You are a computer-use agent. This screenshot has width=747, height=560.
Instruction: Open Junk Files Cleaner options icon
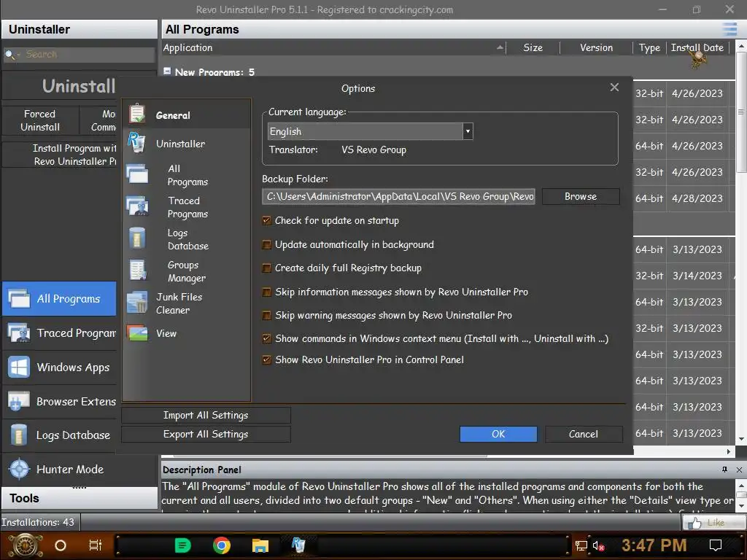(x=137, y=303)
